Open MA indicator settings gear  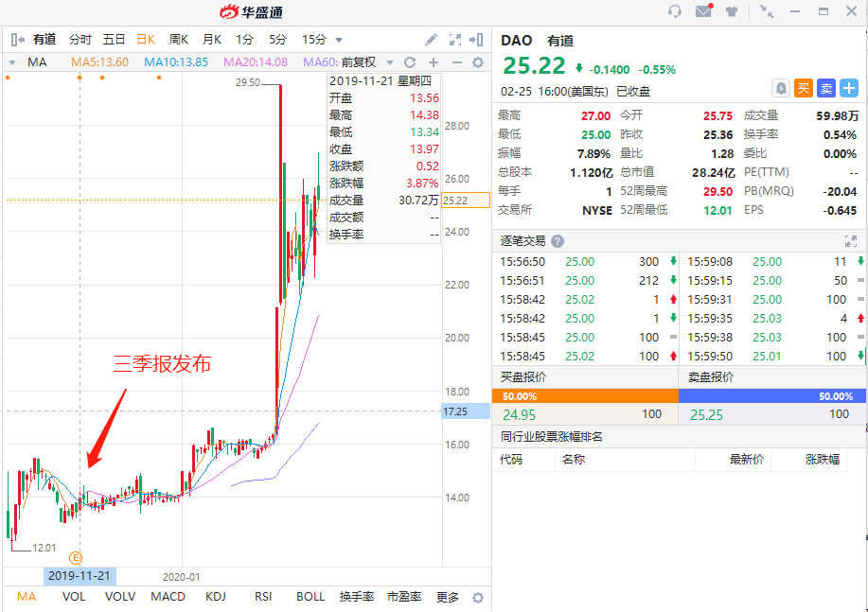[478, 62]
